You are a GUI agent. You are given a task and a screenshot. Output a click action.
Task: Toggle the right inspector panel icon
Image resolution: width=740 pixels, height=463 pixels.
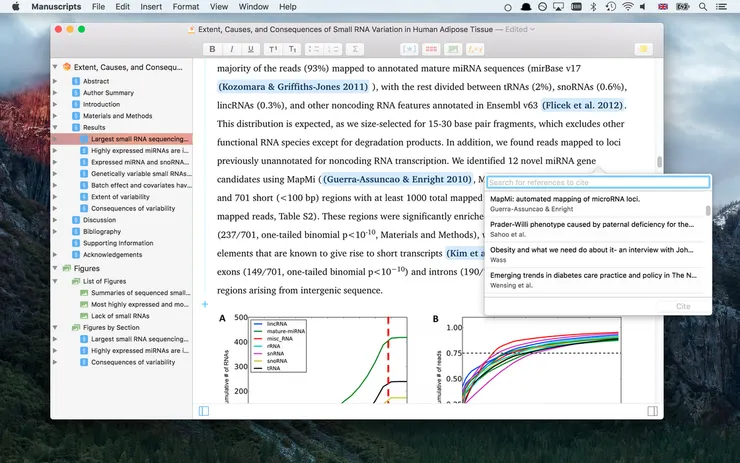pos(652,410)
